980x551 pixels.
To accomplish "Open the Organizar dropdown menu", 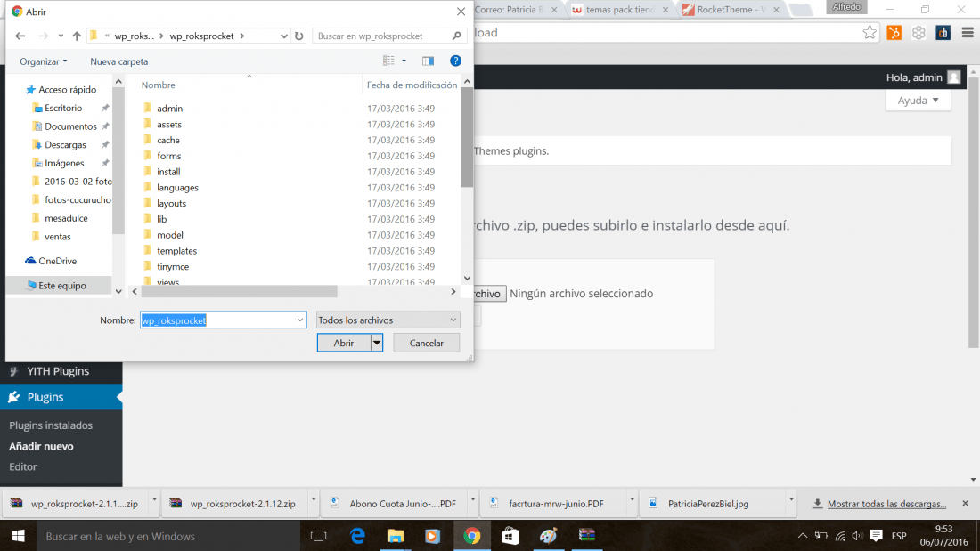I will 43,61.
